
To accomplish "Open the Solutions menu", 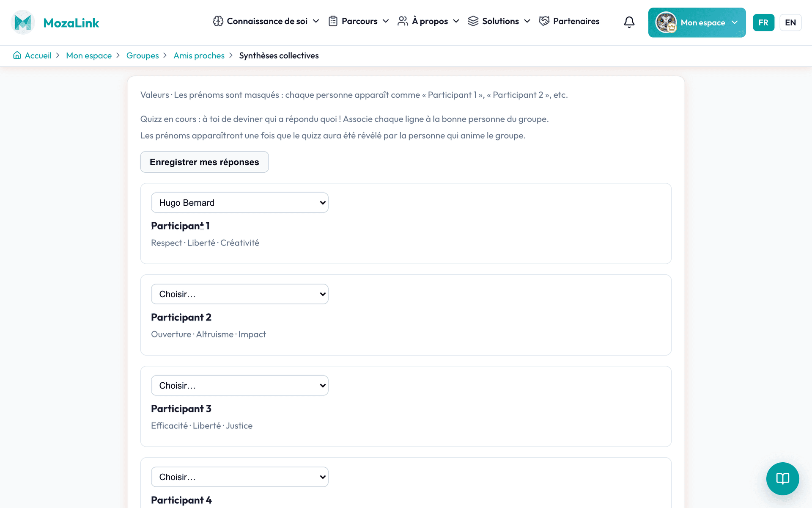I will [499, 21].
